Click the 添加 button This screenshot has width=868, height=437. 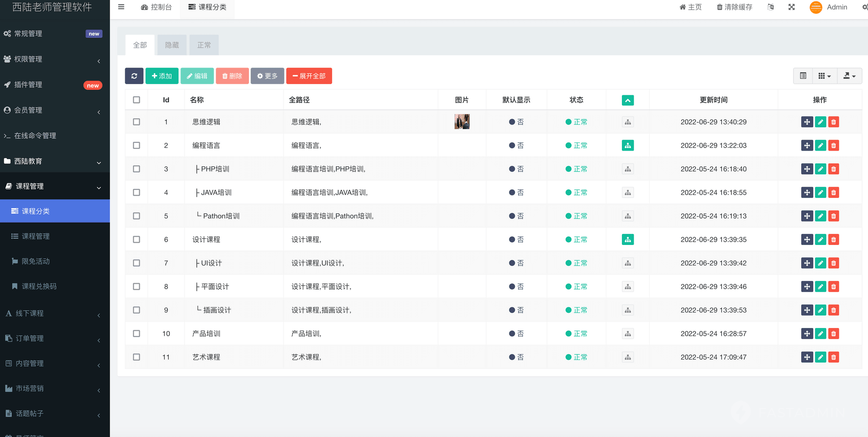point(162,76)
